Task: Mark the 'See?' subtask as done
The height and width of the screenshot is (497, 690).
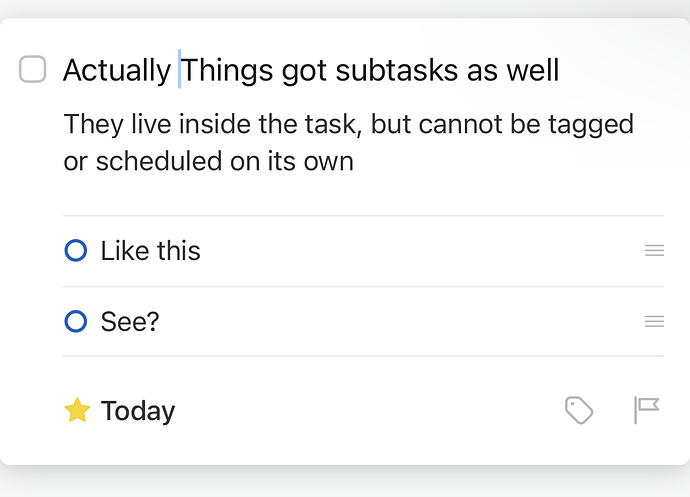Action: click(x=76, y=322)
